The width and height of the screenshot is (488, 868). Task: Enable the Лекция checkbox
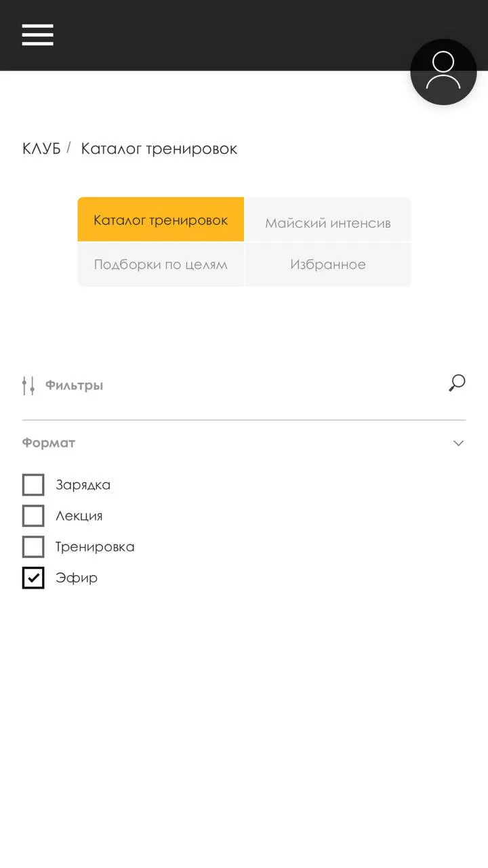pos(33,516)
